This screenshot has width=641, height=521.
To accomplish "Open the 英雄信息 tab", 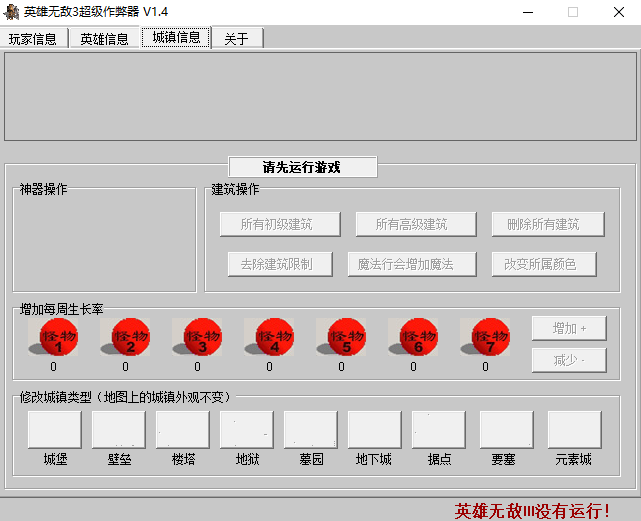I will [x=105, y=39].
